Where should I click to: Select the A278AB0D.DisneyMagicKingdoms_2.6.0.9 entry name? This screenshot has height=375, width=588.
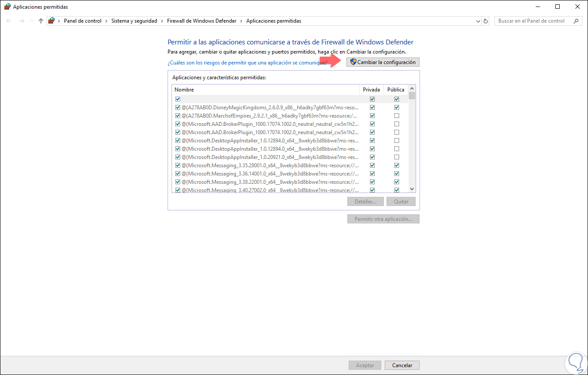point(270,108)
